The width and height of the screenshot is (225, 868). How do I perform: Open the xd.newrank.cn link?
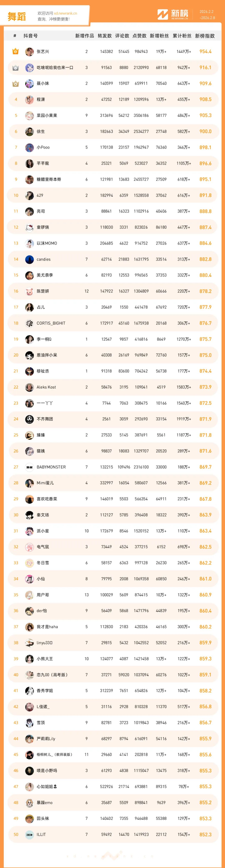tap(65, 14)
